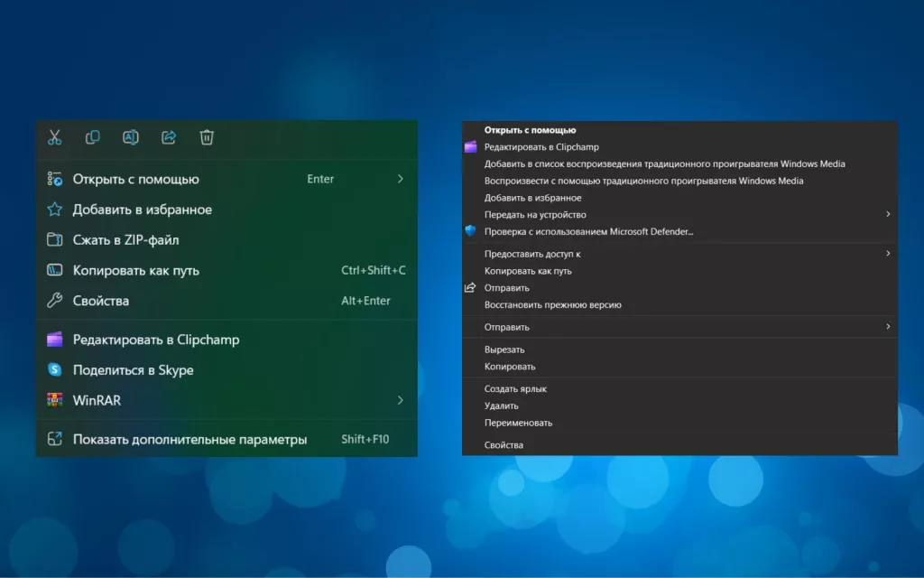
Task: Choose Показать дополнительные параметры
Action: tap(189, 440)
